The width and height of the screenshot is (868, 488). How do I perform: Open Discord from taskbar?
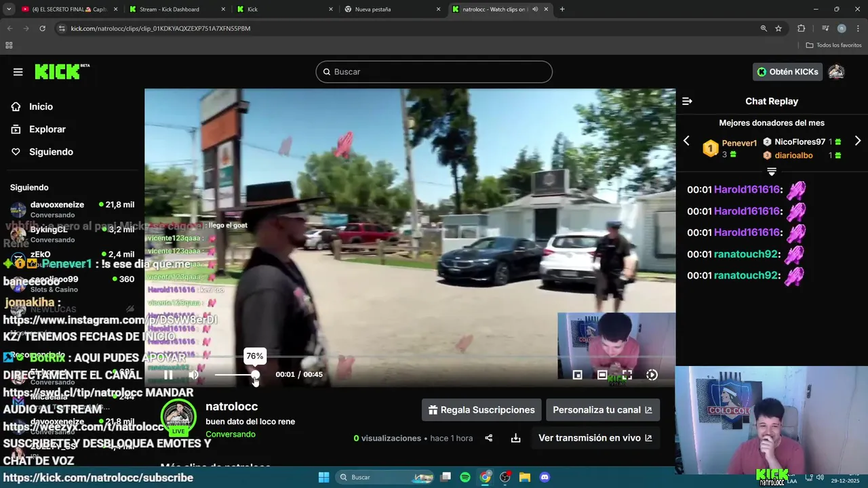pyautogui.click(x=545, y=477)
